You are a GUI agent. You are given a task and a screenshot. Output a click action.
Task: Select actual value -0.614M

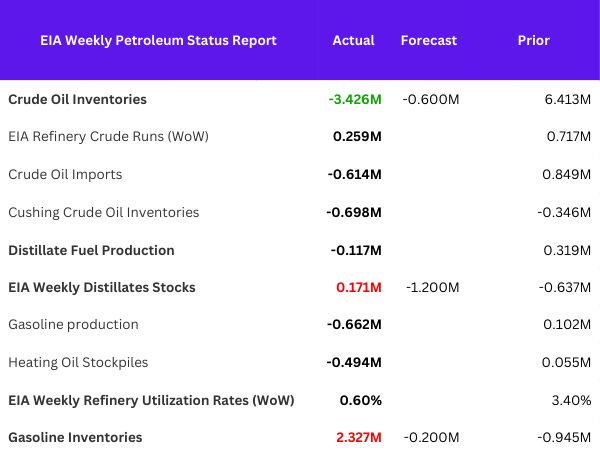pos(354,174)
